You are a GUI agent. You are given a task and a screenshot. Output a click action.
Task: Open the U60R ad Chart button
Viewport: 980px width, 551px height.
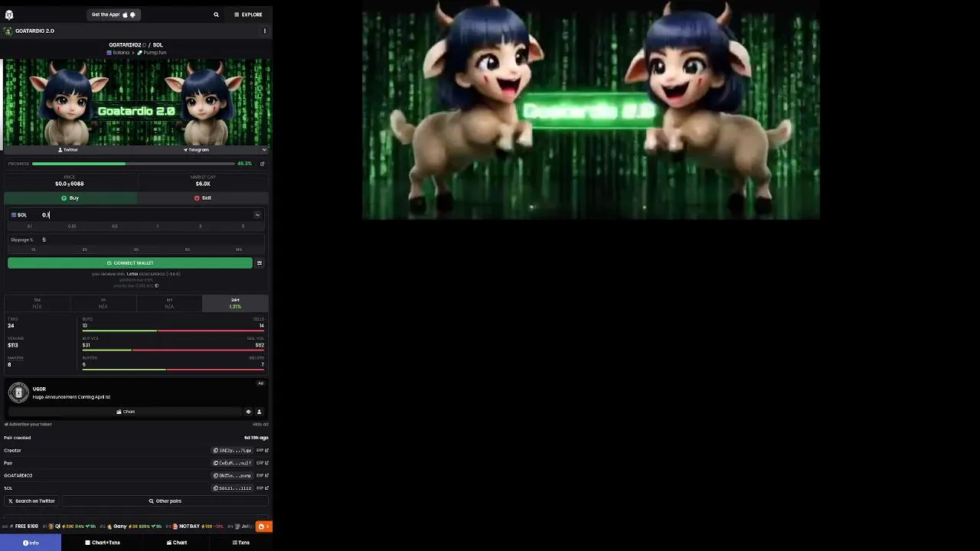click(126, 412)
